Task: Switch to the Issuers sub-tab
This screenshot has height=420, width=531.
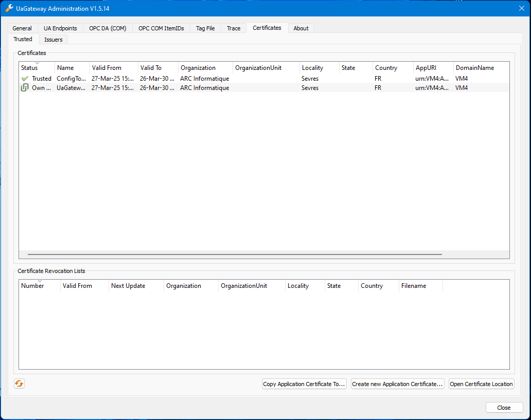Action: 54,39
